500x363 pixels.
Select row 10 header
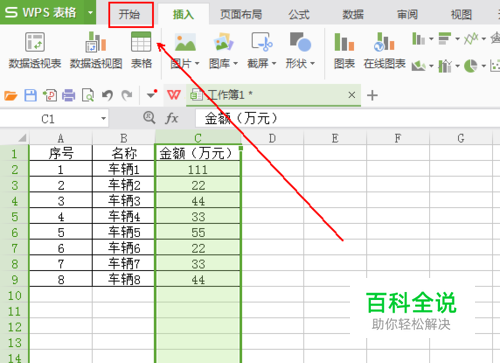15,296
